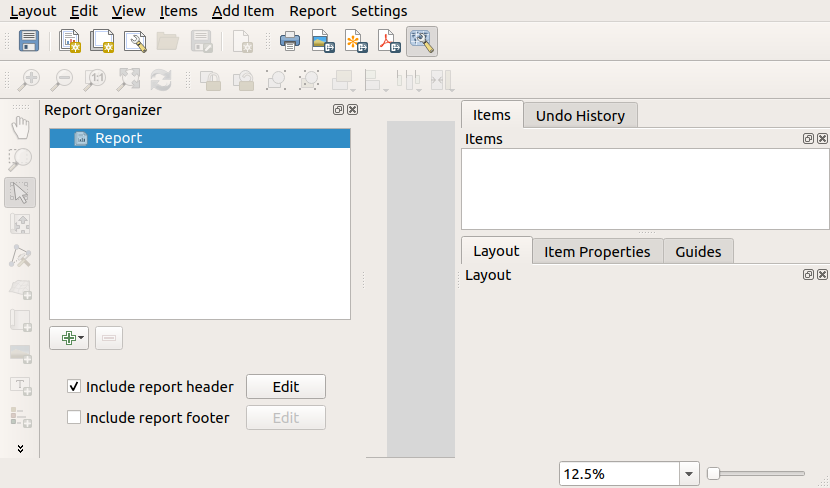Click Edit button for report header
Viewport: 830px width, 488px height.
(286, 387)
